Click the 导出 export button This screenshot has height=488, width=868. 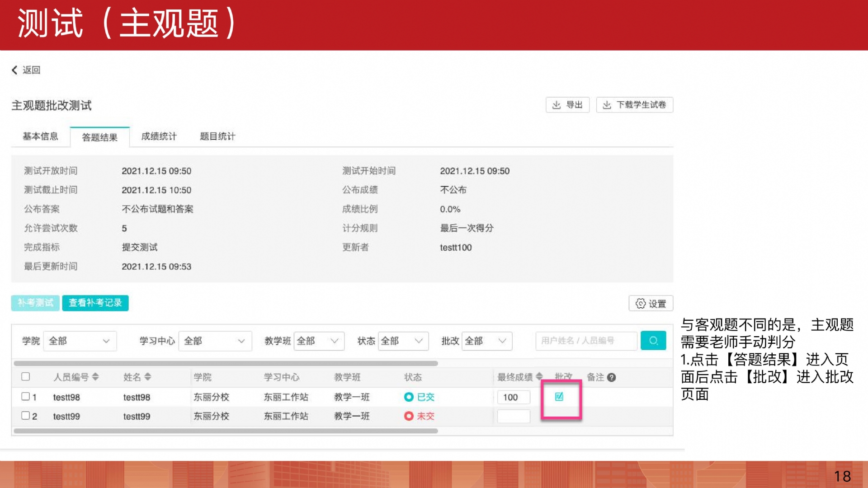[x=567, y=105]
